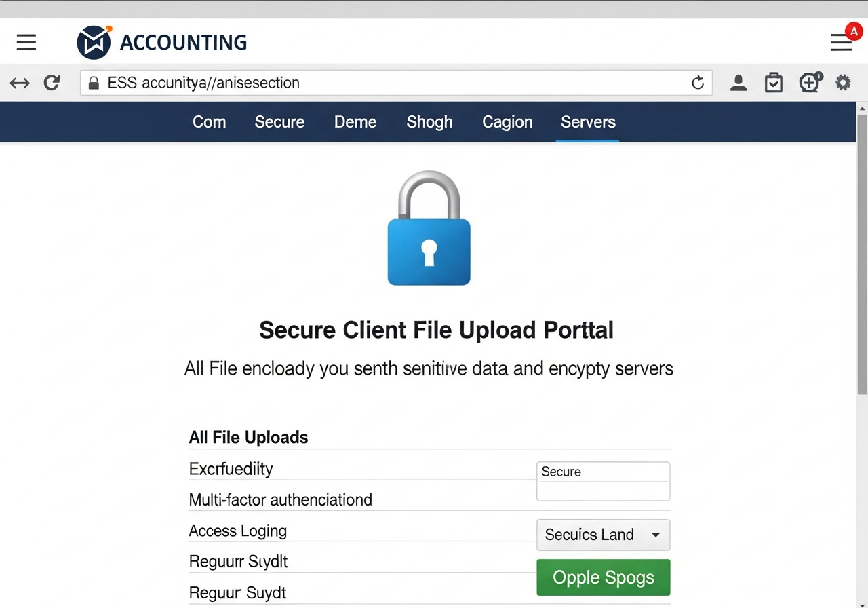The height and width of the screenshot is (608, 868).
Task: Select the Secure navigation item
Action: coord(279,122)
